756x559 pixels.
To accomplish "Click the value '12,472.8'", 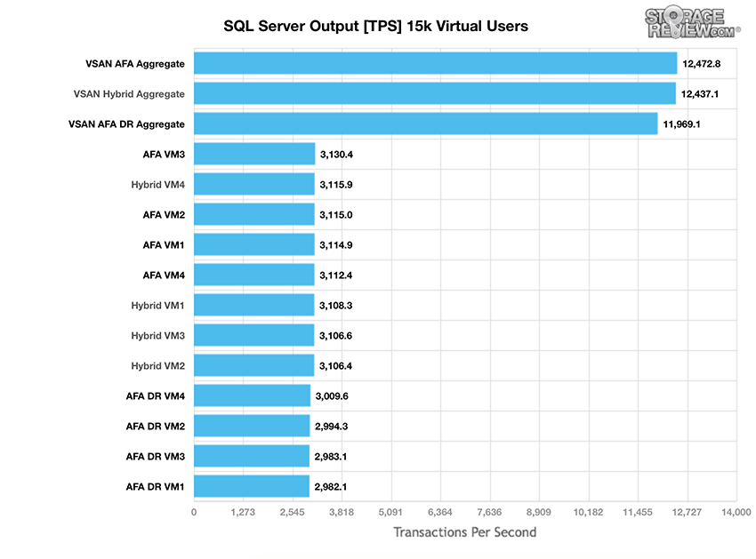I will pyautogui.click(x=701, y=64).
